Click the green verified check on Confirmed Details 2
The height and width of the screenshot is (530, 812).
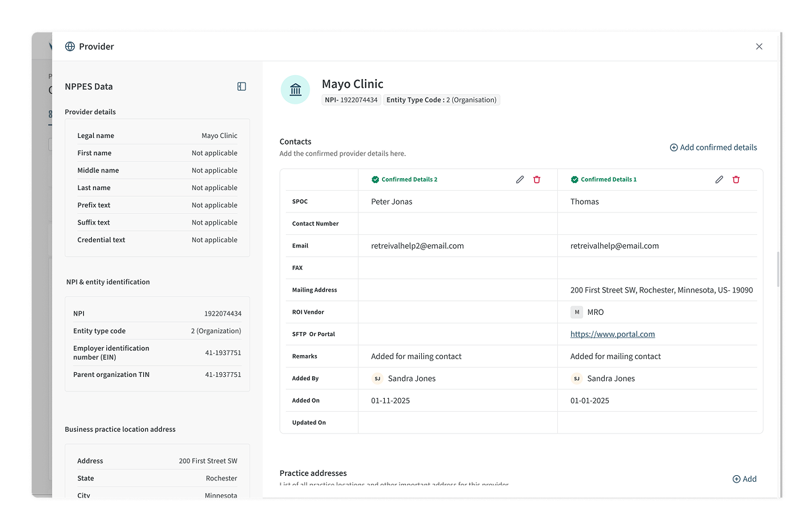[x=375, y=180]
